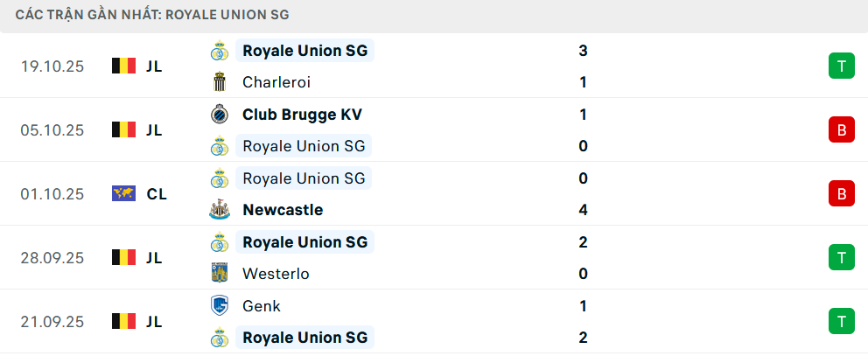Click the Westerlo club crest icon
Viewport: 868px width, 356px height.
[219, 274]
